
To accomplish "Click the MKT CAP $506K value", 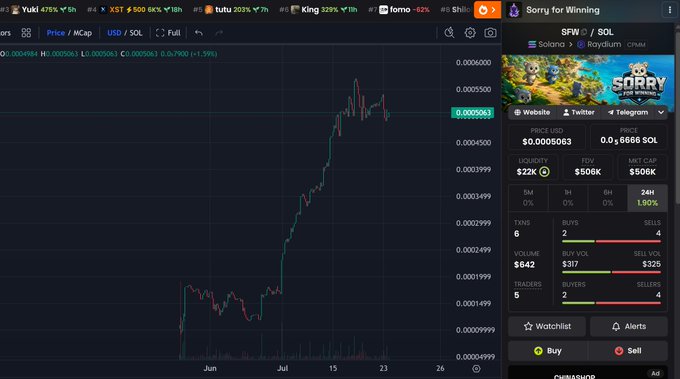I will tap(642, 172).
